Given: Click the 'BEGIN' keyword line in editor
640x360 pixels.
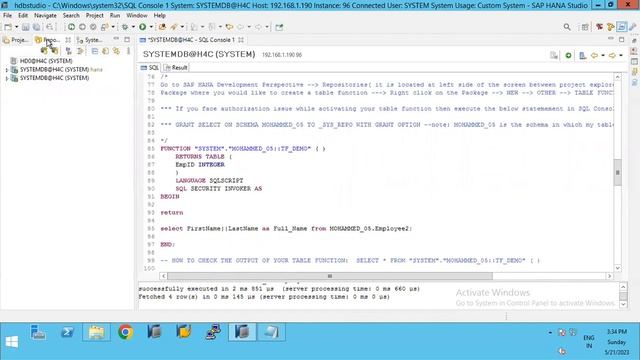Looking at the screenshot, I should pyautogui.click(x=170, y=197).
